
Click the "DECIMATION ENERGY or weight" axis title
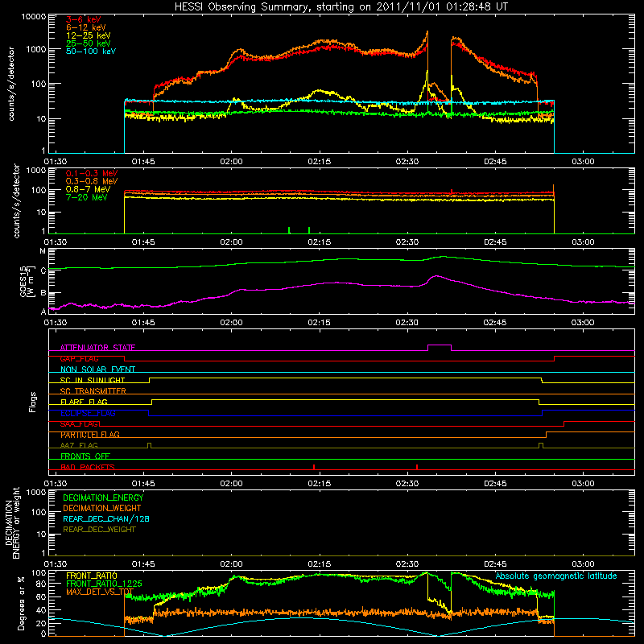[x=12, y=523]
